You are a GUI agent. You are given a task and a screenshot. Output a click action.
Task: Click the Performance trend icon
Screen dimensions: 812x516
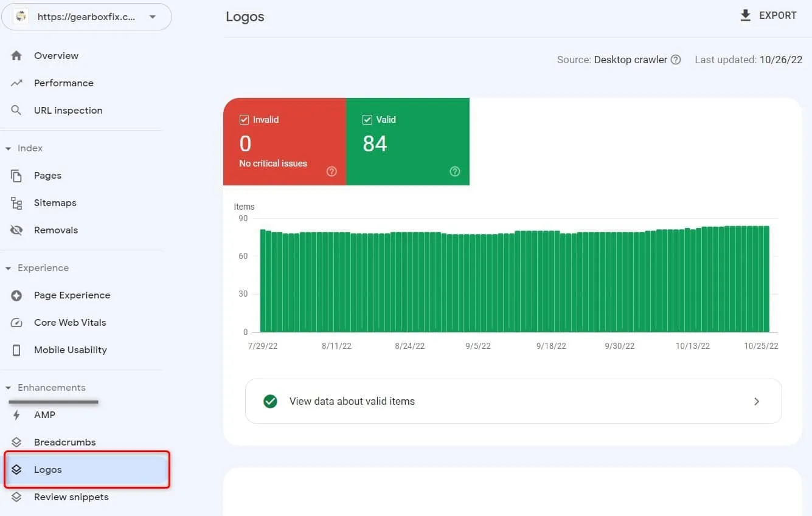tap(16, 83)
